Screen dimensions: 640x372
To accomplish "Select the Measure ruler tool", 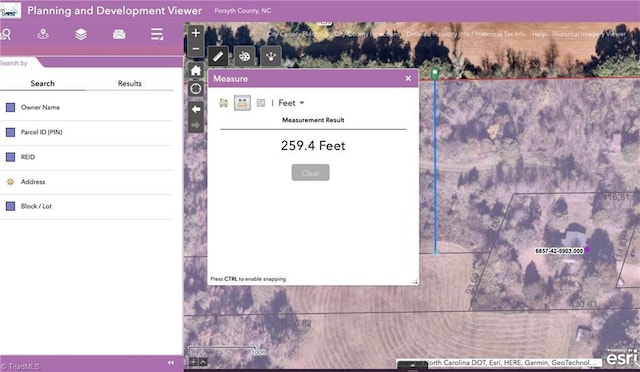I will tap(218, 56).
